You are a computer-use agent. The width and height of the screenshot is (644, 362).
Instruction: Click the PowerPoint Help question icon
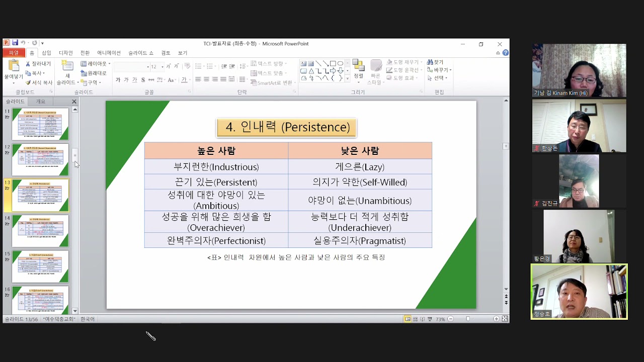505,53
